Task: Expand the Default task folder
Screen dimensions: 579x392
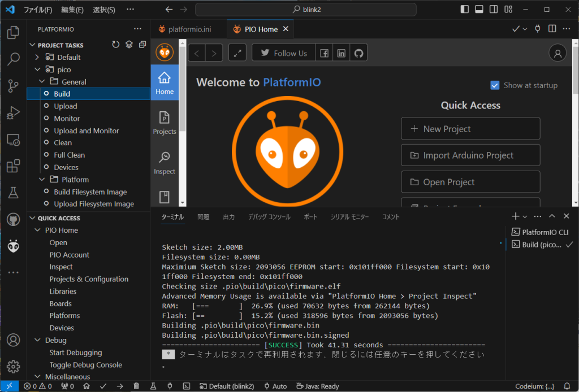Action: (x=37, y=57)
